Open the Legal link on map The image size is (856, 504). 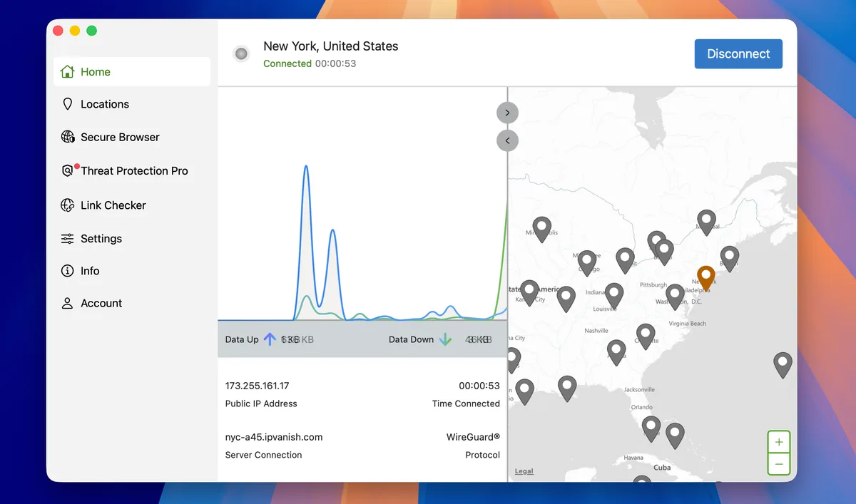[524, 471]
